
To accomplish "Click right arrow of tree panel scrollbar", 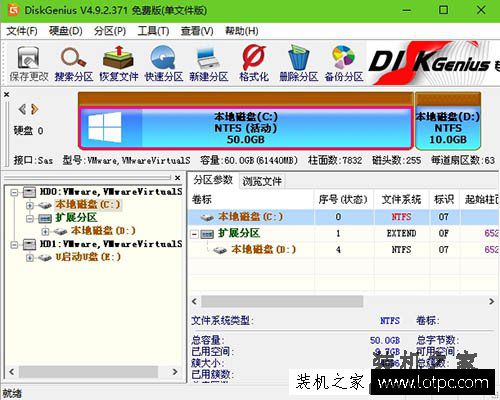I will click(x=175, y=372).
